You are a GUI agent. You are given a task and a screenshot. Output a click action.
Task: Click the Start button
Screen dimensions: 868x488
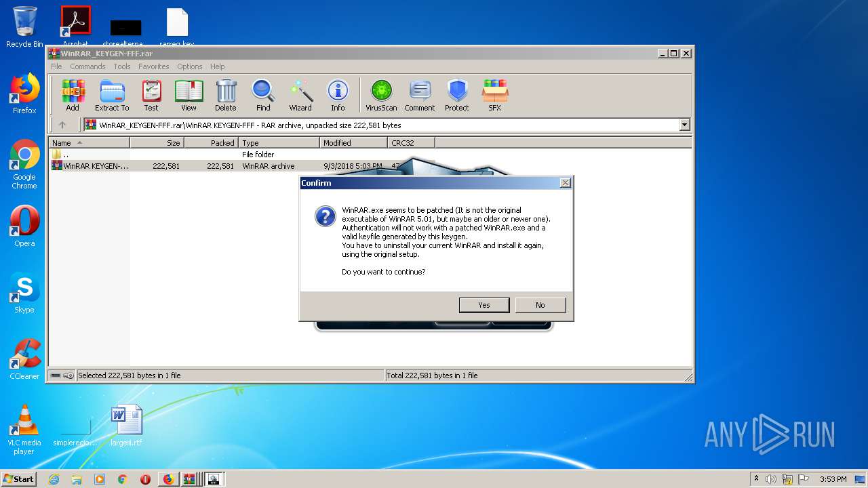[x=18, y=479]
